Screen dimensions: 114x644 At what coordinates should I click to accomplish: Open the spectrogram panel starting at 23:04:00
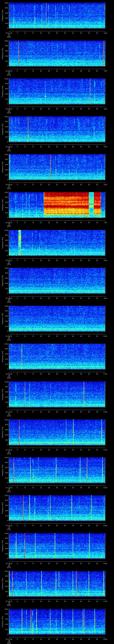pyautogui.click(x=57, y=129)
